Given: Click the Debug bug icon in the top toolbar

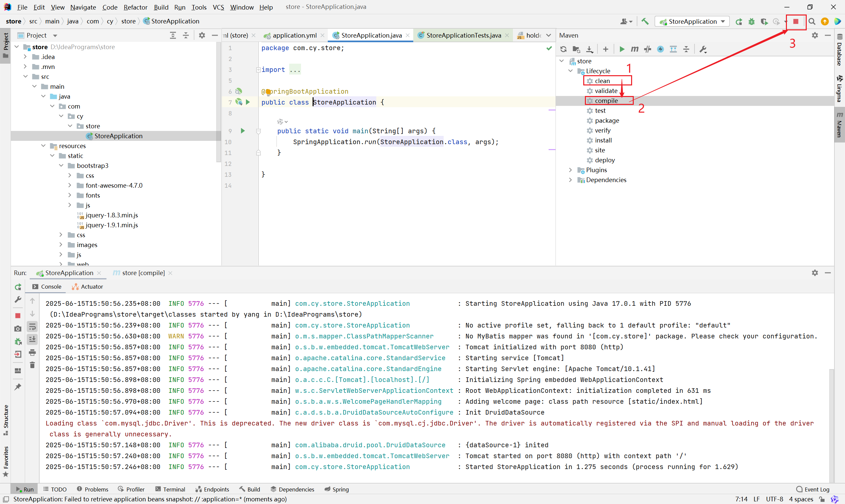Looking at the screenshot, I should [x=751, y=22].
